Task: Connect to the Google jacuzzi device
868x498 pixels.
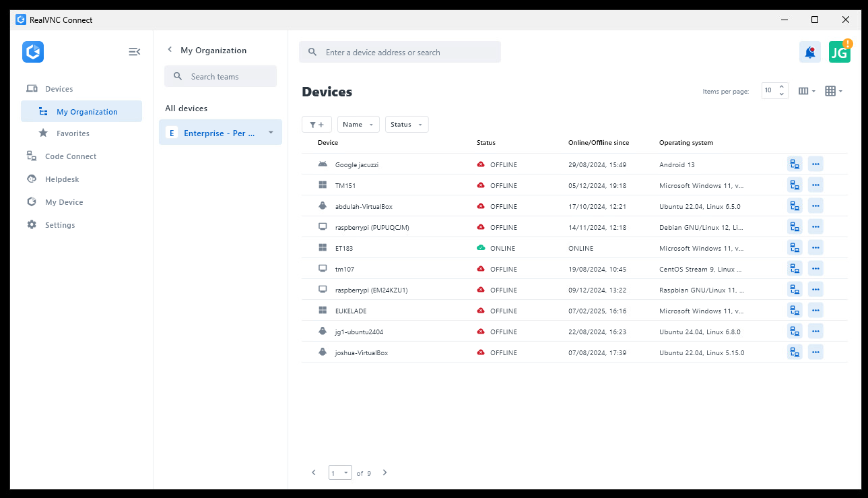Action: point(795,164)
